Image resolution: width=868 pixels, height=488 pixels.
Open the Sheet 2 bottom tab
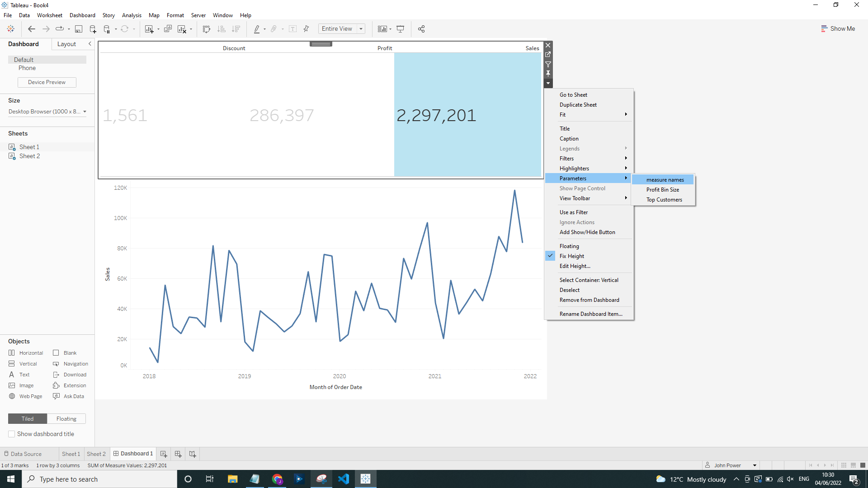(x=96, y=454)
